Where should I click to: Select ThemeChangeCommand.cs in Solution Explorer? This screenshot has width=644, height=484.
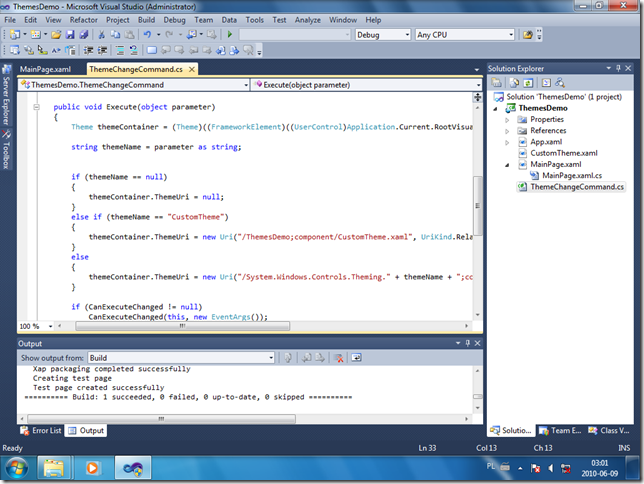tap(577, 187)
